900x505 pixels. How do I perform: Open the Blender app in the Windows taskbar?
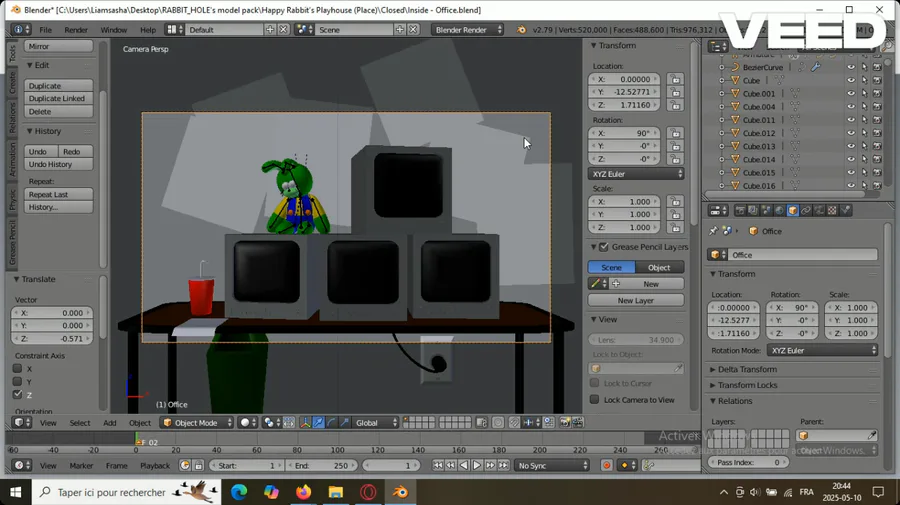click(400, 492)
